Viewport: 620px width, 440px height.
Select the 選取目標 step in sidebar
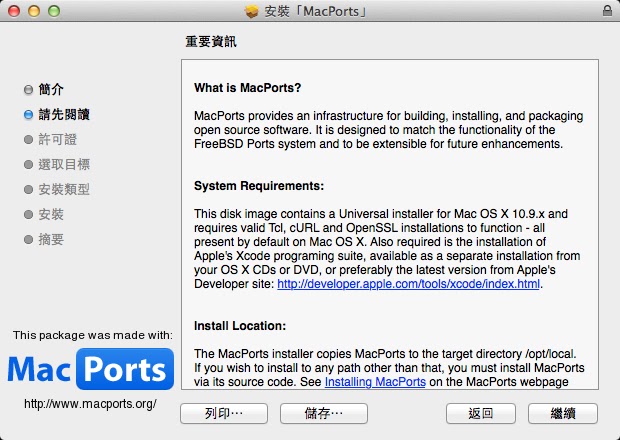(64, 164)
